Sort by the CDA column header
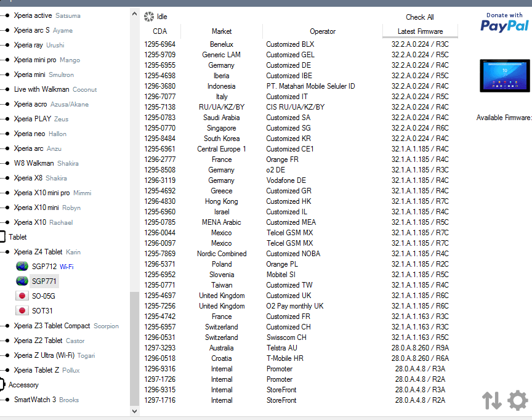 tap(160, 31)
